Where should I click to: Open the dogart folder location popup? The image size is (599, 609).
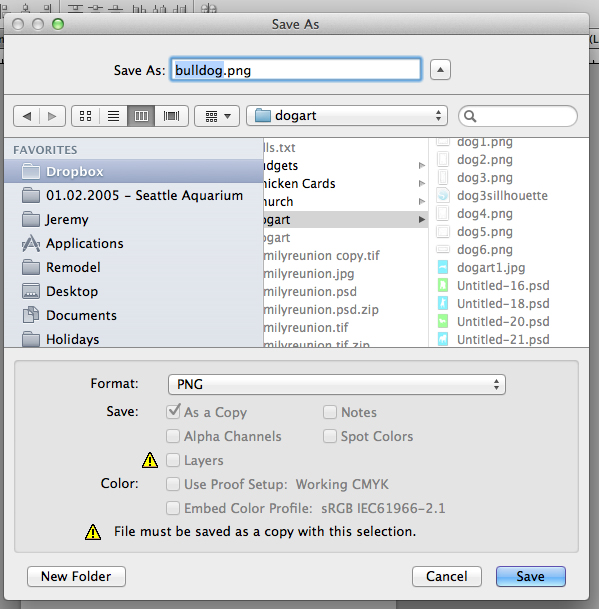(347, 116)
